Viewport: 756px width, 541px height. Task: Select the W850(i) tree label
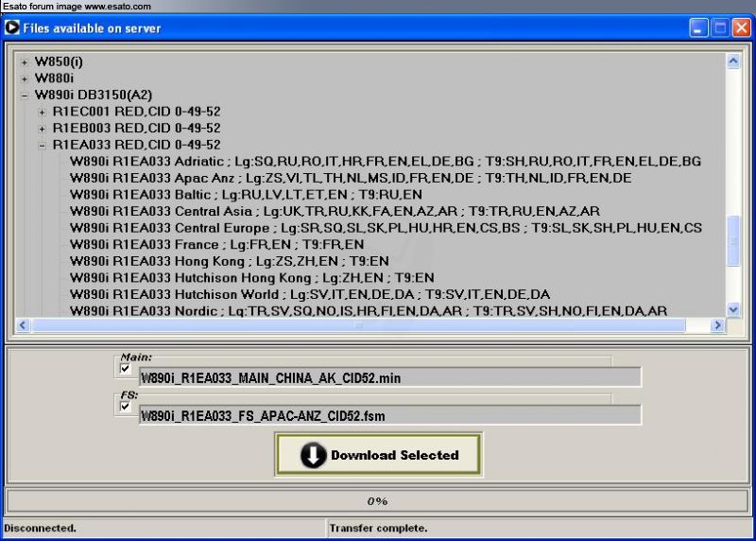(59, 61)
